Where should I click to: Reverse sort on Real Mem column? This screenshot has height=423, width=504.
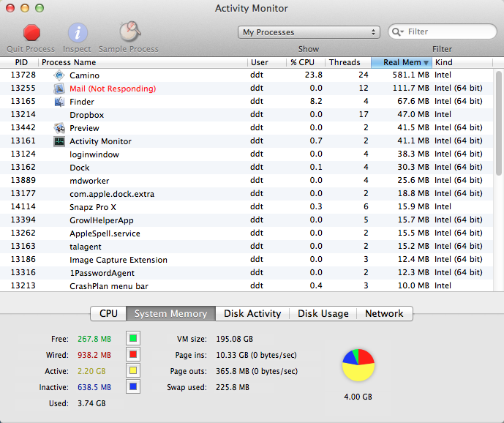[x=402, y=62]
